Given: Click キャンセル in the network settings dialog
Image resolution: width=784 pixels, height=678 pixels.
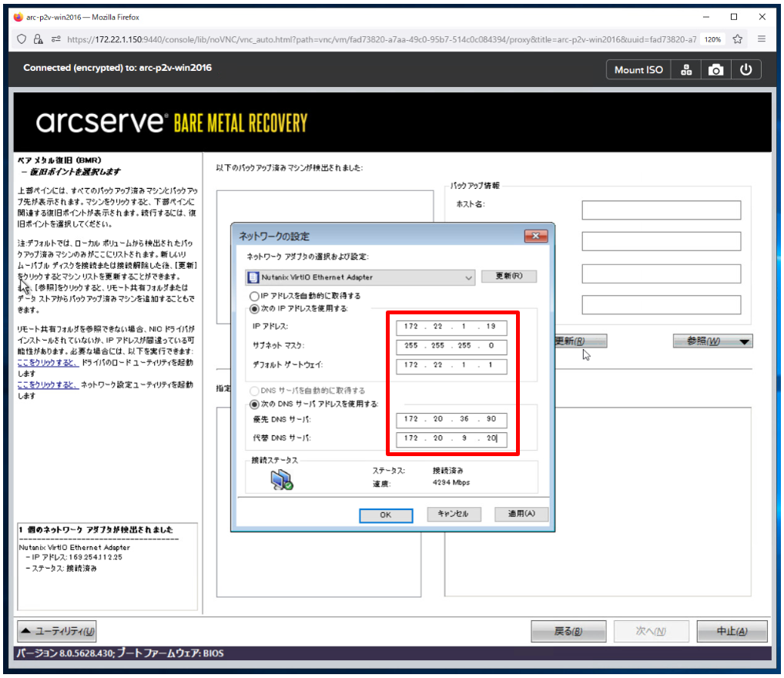Looking at the screenshot, I should click(x=454, y=514).
